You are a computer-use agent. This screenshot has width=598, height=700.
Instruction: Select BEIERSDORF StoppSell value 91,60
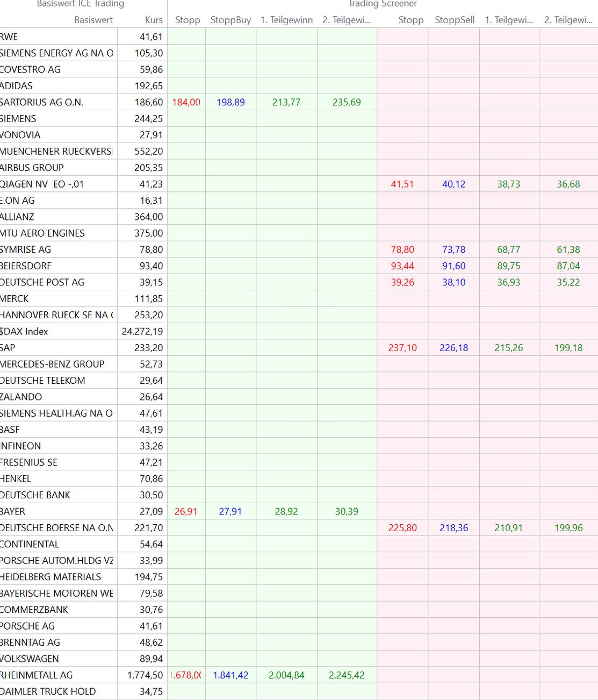click(453, 266)
